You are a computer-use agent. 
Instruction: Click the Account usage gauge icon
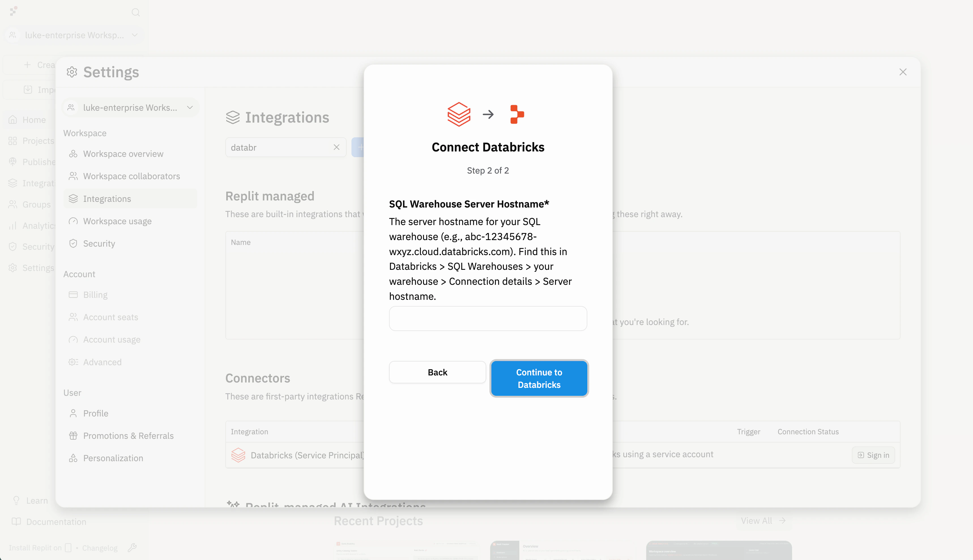tap(73, 340)
